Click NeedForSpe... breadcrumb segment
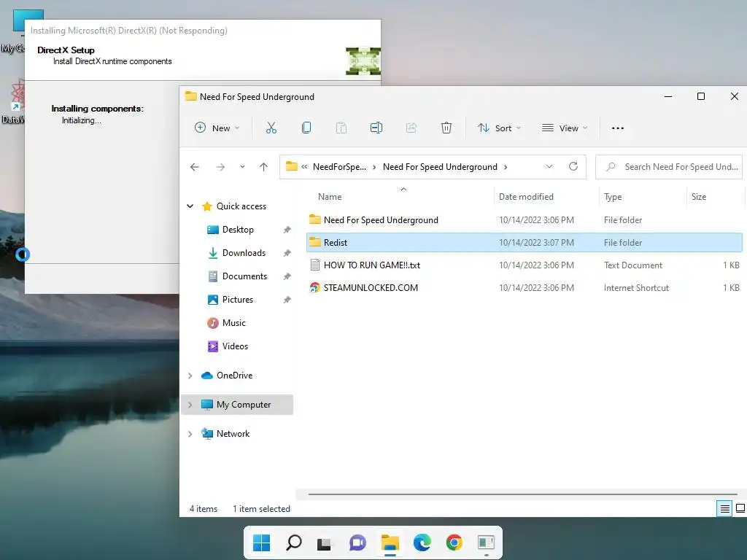This screenshot has height=560, width=747. click(x=339, y=167)
